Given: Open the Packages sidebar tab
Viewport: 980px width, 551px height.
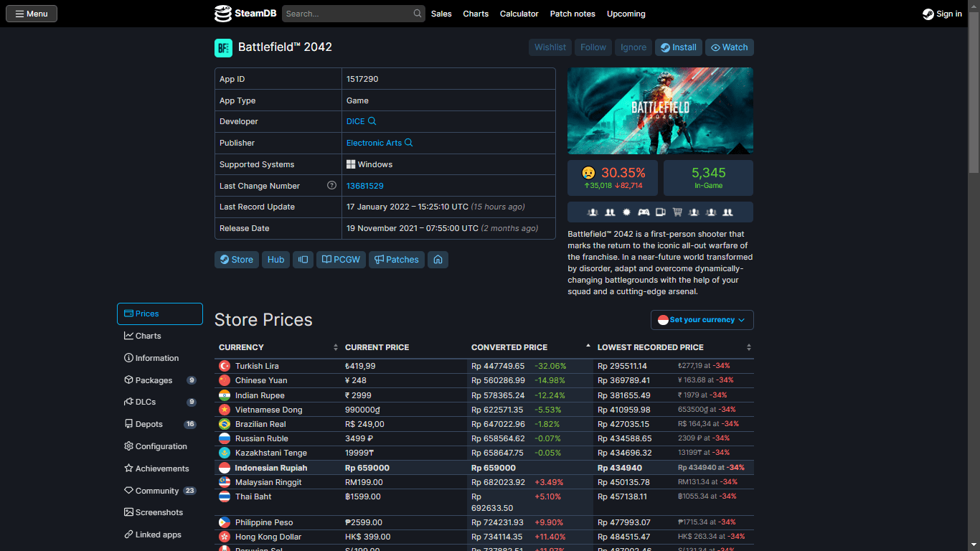Looking at the screenshot, I should point(160,380).
